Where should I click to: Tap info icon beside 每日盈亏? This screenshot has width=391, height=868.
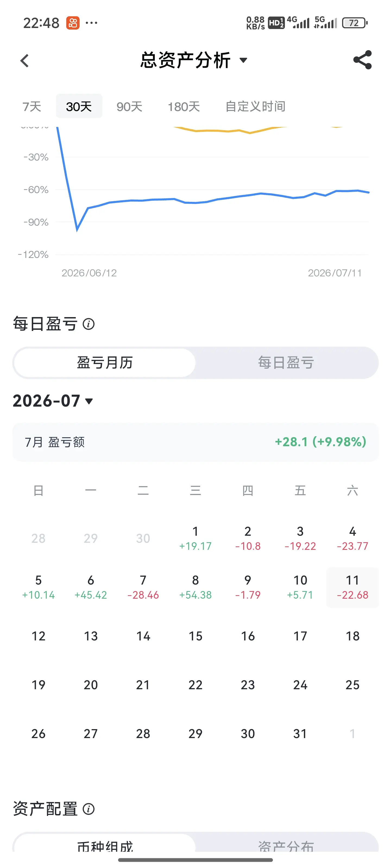(x=89, y=324)
